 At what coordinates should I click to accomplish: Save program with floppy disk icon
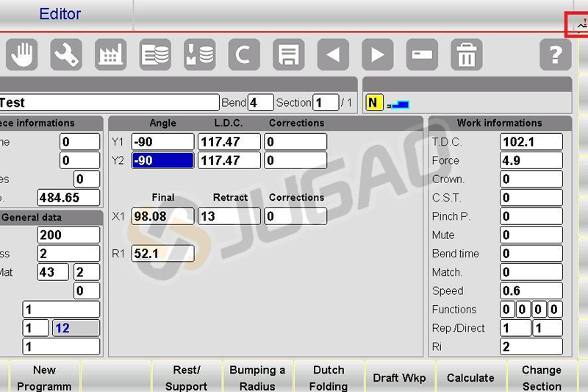pos(288,54)
